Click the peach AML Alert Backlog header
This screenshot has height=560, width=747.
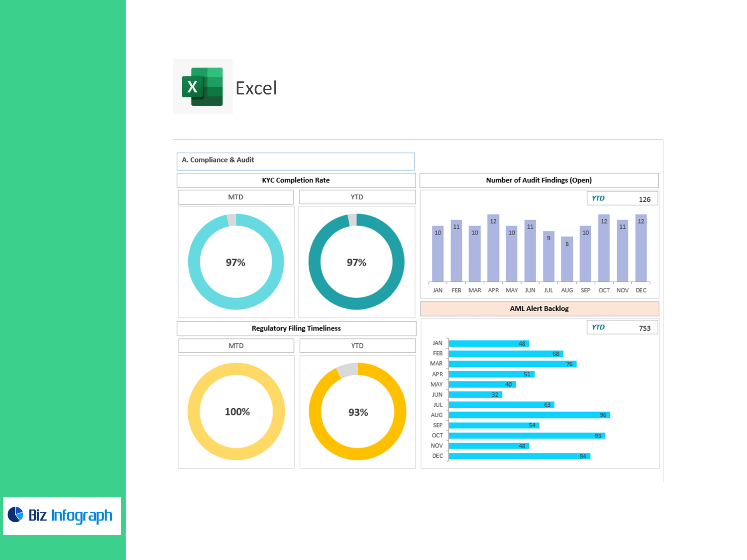539,308
